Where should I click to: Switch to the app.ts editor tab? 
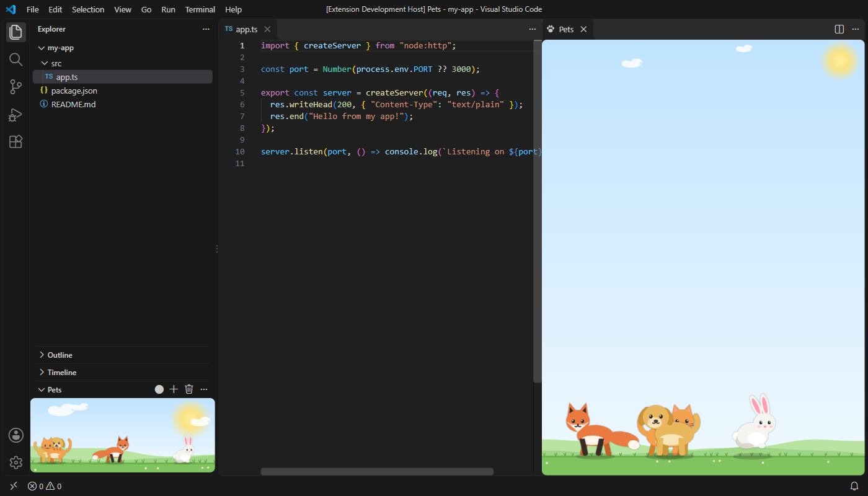[x=247, y=29]
